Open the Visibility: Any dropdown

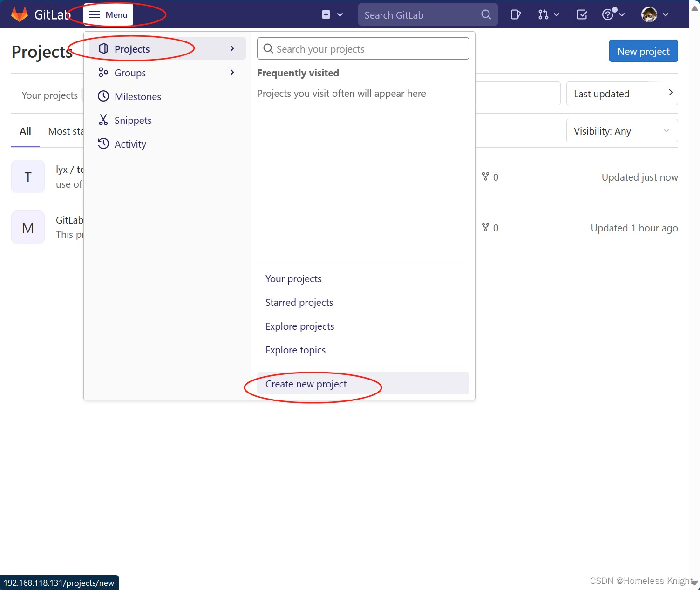click(622, 131)
